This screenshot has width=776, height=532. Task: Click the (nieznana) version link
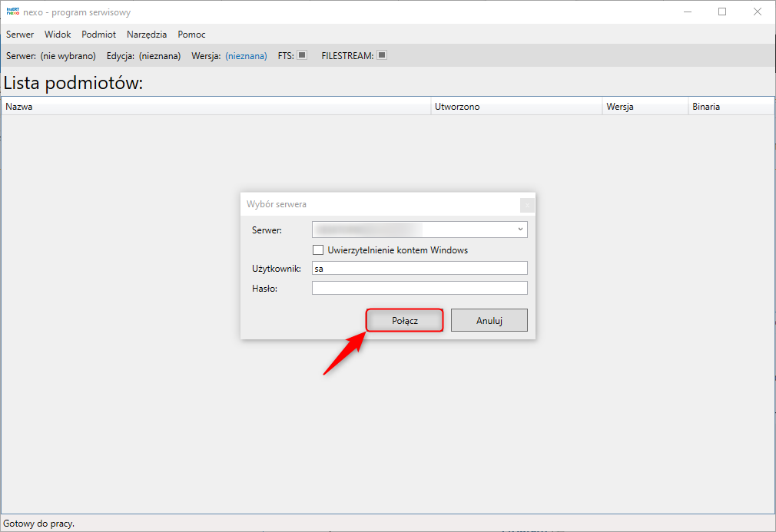point(246,56)
